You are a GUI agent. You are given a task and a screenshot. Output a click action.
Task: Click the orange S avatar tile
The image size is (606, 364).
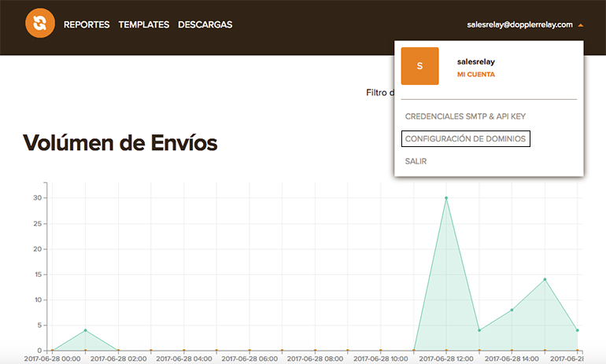[419, 66]
